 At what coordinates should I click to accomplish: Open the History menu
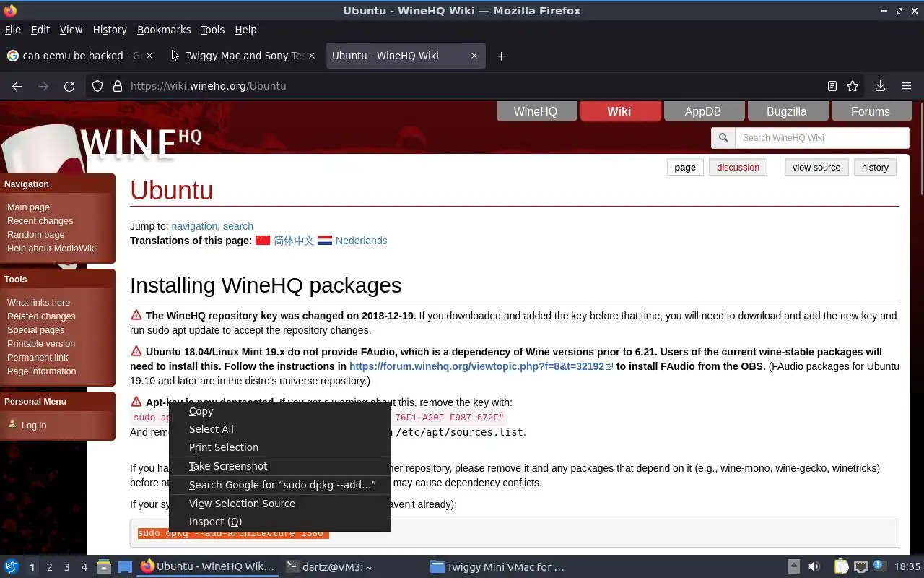(110, 30)
